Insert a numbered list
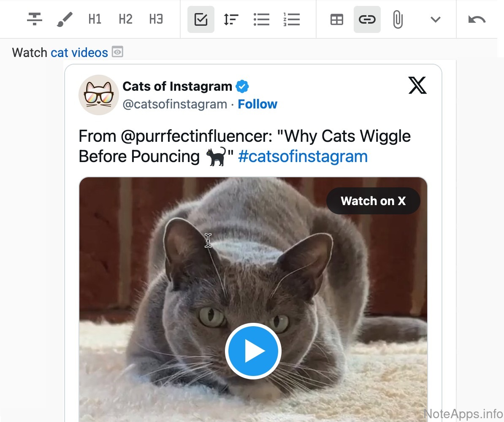The width and height of the screenshot is (504, 422). (292, 19)
